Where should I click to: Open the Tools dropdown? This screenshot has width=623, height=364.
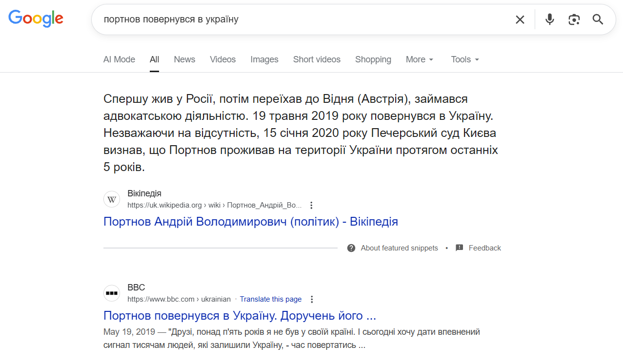464,59
